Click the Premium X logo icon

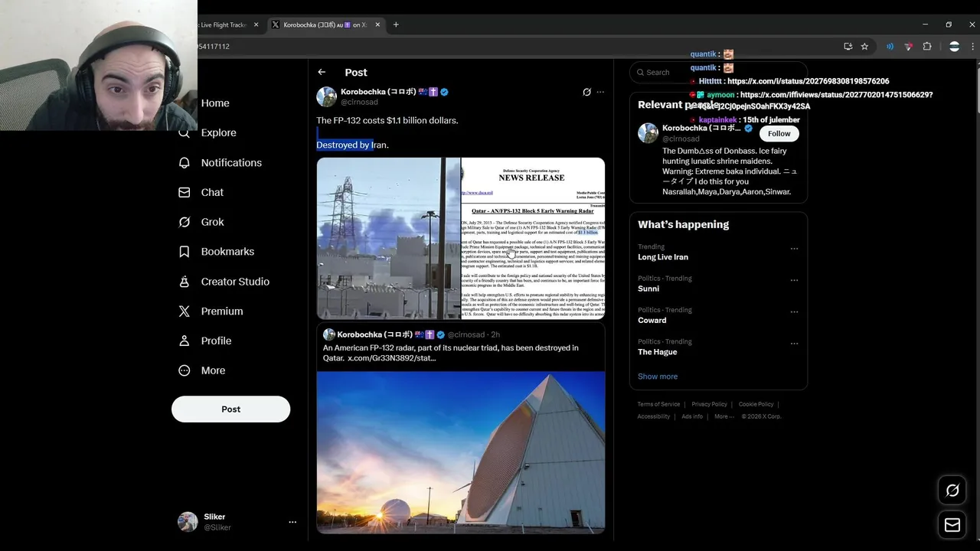pos(184,311)
